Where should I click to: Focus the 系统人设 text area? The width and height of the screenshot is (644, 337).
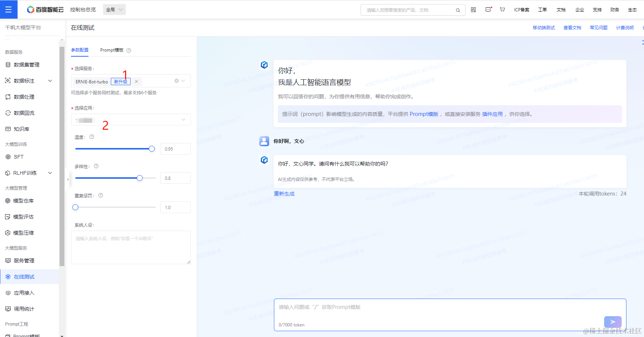coord(131,247)
